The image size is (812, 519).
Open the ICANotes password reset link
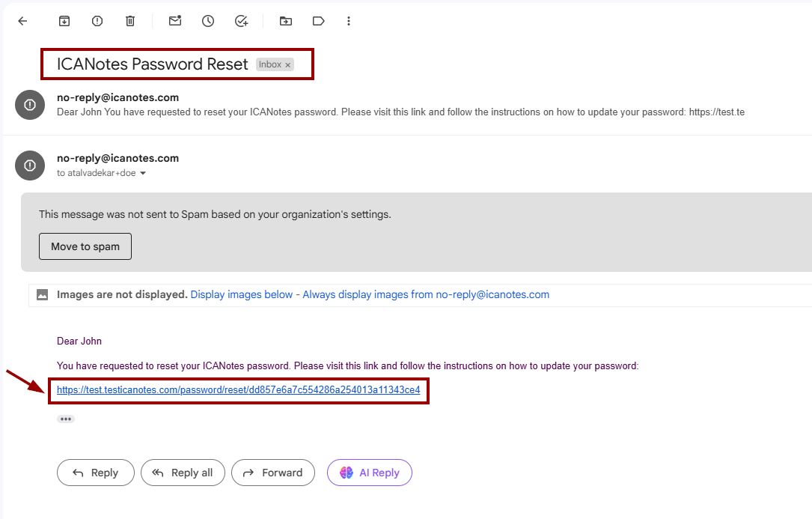[x=238, y=390]
